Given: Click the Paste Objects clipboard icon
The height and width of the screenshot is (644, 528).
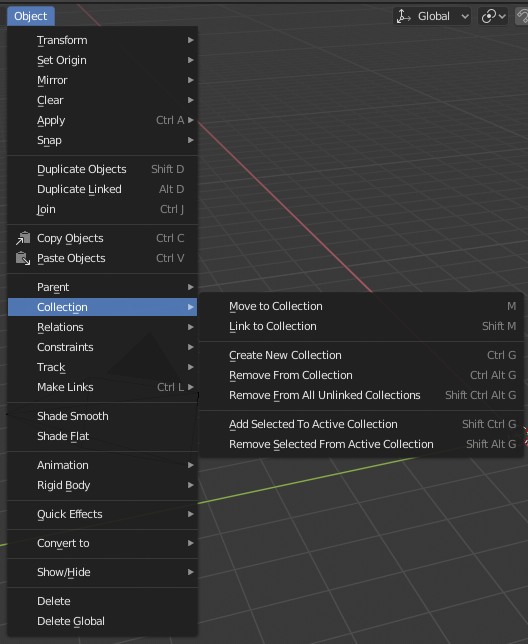Looking at the screenshot, I should [23, 258].
